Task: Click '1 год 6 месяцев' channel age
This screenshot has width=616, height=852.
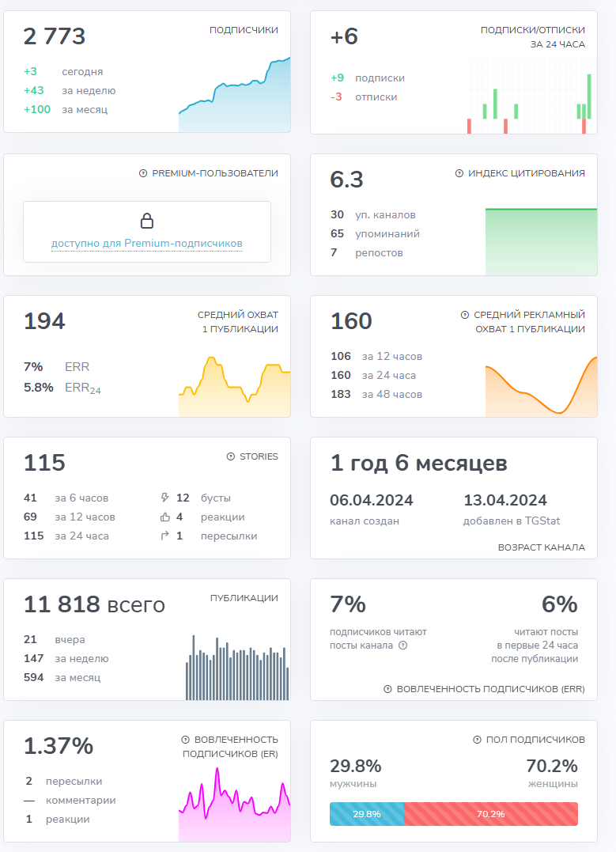Action: pyautogui.click(x=419, y=464)
